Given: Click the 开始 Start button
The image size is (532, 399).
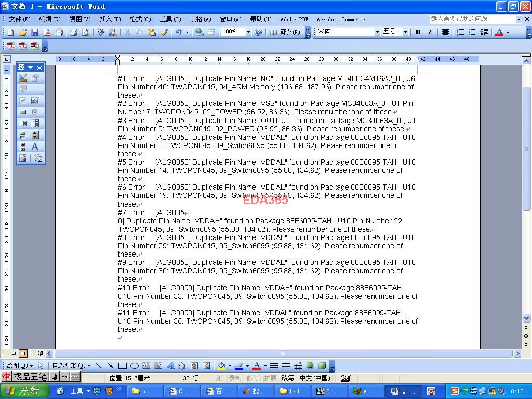Looking at the screenshot, I should click(x=25, y=391).
